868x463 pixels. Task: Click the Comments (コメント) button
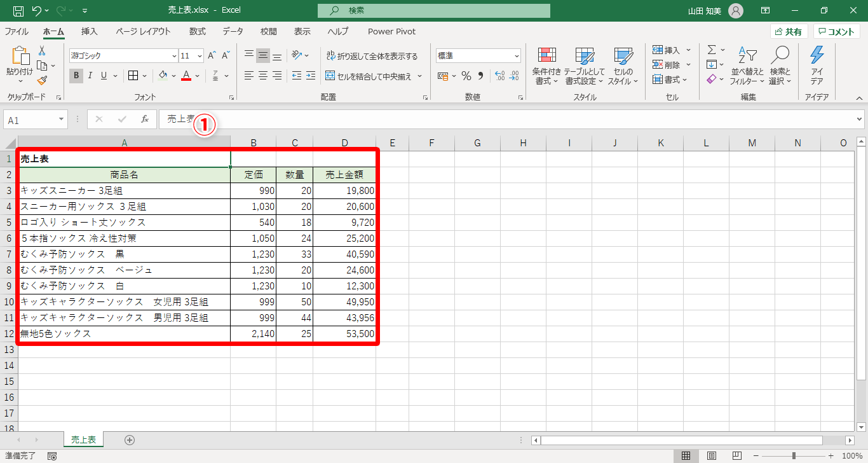[x=836, y=32]
